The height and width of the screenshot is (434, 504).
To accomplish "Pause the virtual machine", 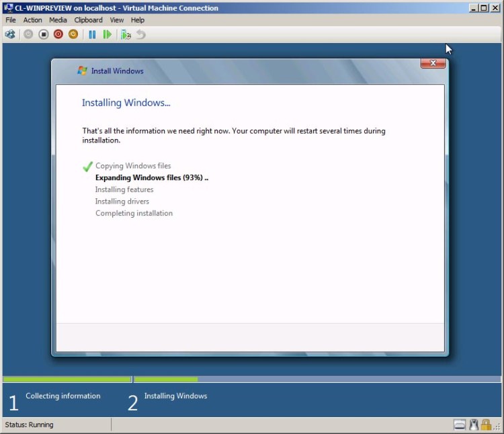I will click(93, 34).
